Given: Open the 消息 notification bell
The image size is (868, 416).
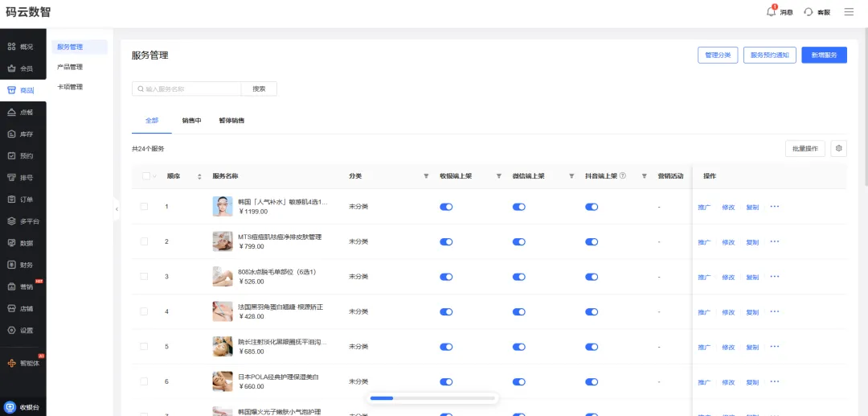Looking at the screenshot, I should [771, 11].
